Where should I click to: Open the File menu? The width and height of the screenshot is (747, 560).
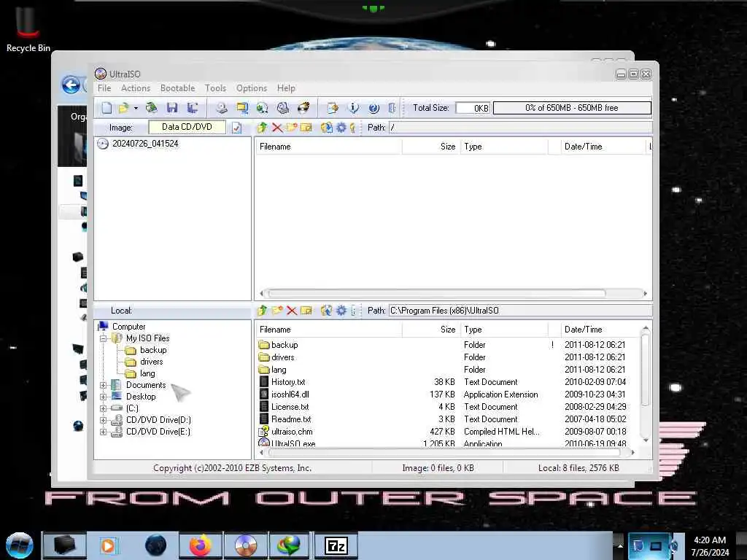(104, 88)
